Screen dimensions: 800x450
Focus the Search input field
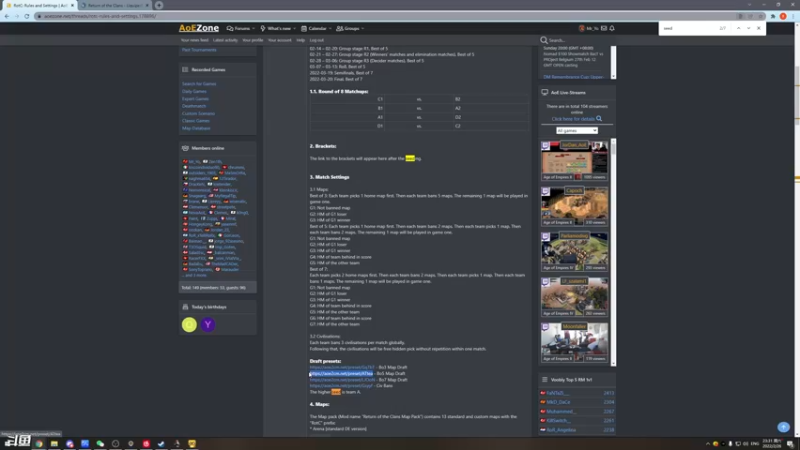pos(579,40)
